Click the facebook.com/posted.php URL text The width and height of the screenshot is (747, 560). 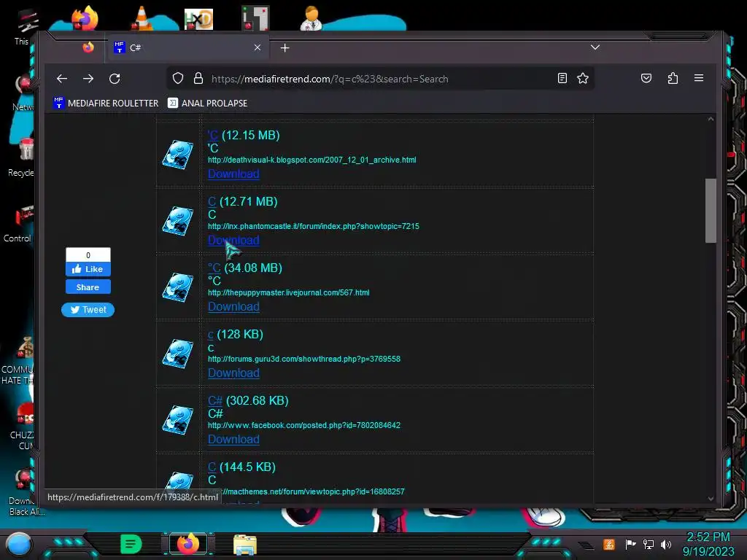[304, 425]
